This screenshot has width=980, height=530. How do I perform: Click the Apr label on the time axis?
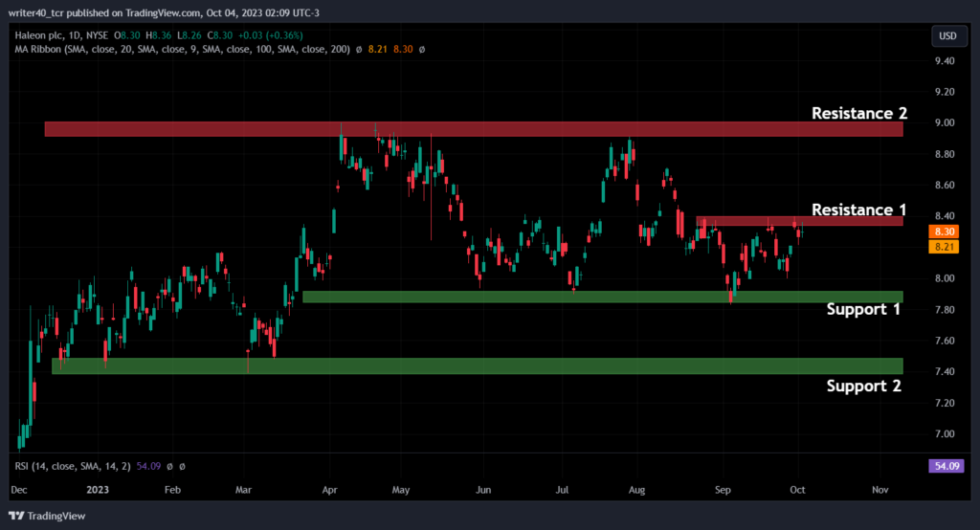point(329,490)
